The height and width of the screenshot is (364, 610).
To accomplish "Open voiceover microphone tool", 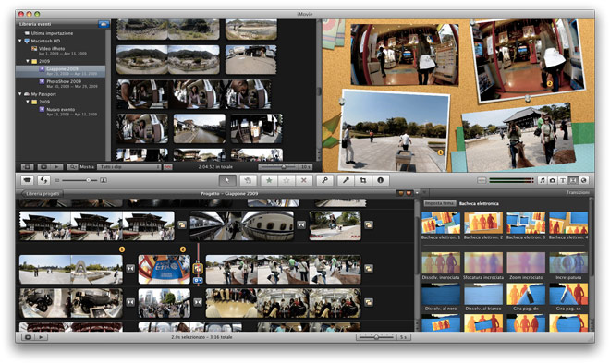I will click(x=346, y=180).
